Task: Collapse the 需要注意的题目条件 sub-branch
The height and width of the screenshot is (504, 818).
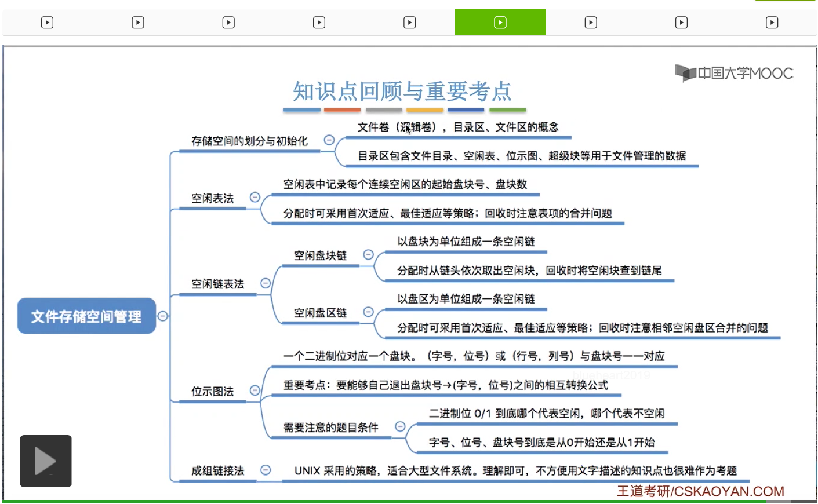Action: [x=400, y=426]
